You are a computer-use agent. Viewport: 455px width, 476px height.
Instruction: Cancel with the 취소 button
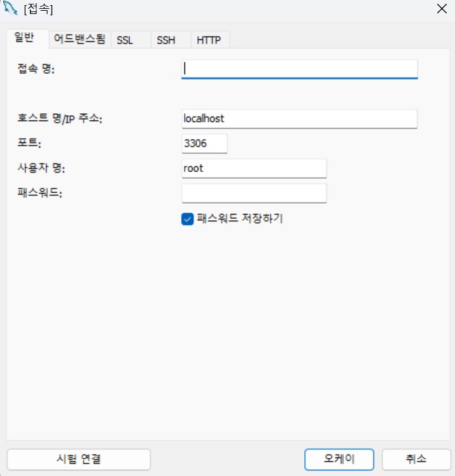(416, 459)
